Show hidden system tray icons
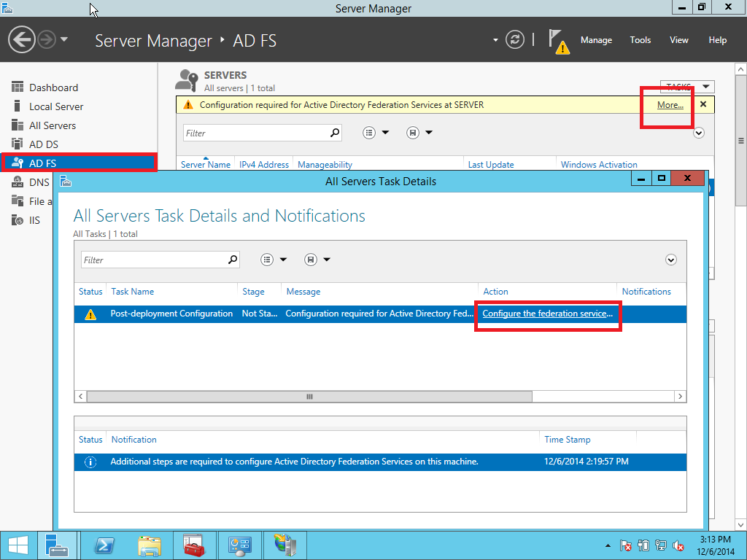 pyautogui.click(x=608, y=545)
